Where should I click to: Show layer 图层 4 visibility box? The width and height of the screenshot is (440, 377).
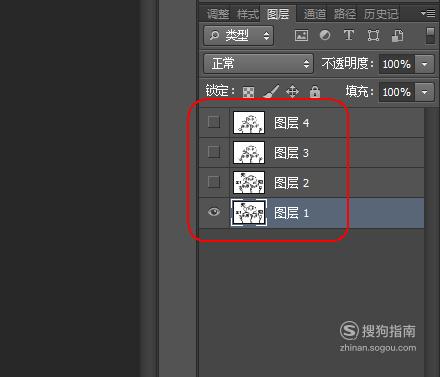pos(214,122)
